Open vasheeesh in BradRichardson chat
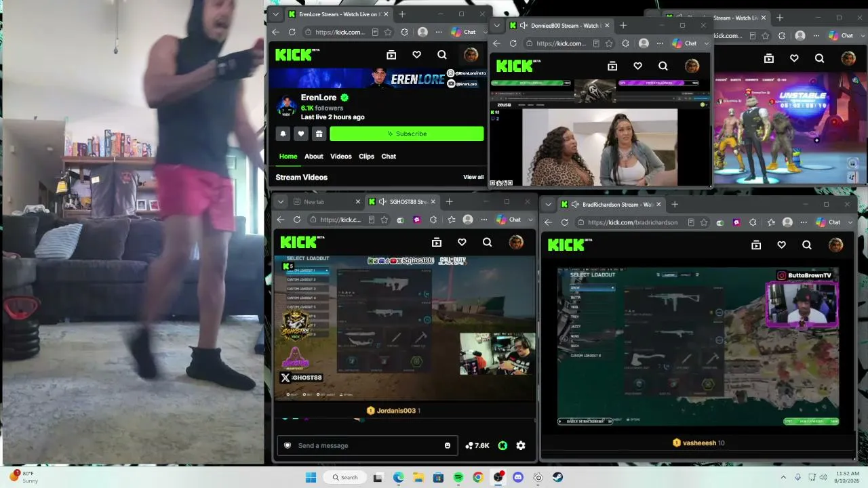This screenshot has width=868, height=488. pyautogui.click(x=698, y=443)
